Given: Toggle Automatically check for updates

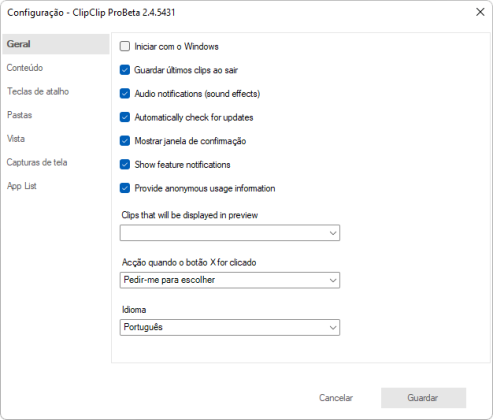Looking at the screenshot, I should coord(125,117).
